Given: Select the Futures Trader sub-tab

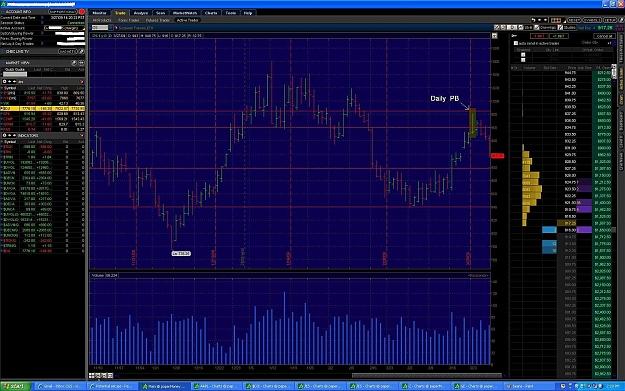Looking at the screenshot, I should (x=157, y=20).
